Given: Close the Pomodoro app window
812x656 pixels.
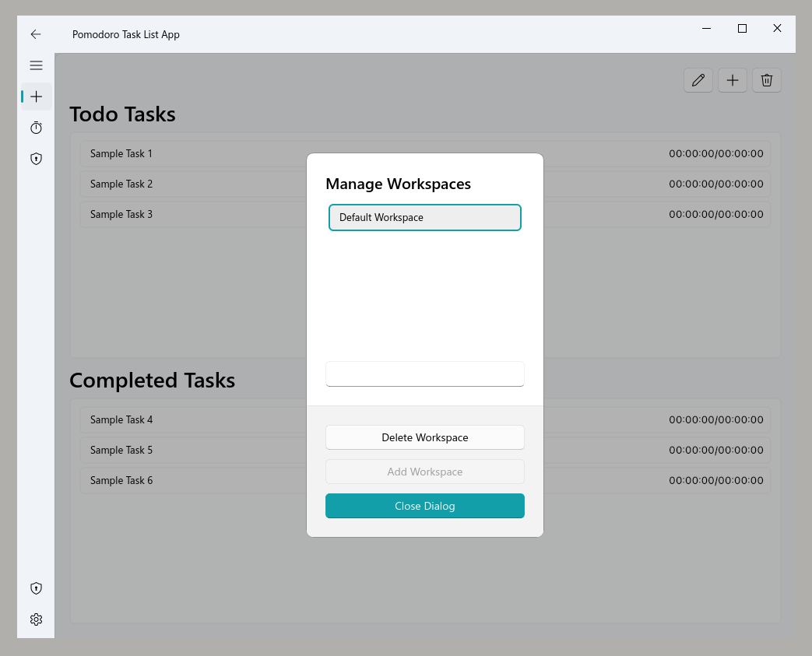Looking at the screenshot, I should click(777, 29).
